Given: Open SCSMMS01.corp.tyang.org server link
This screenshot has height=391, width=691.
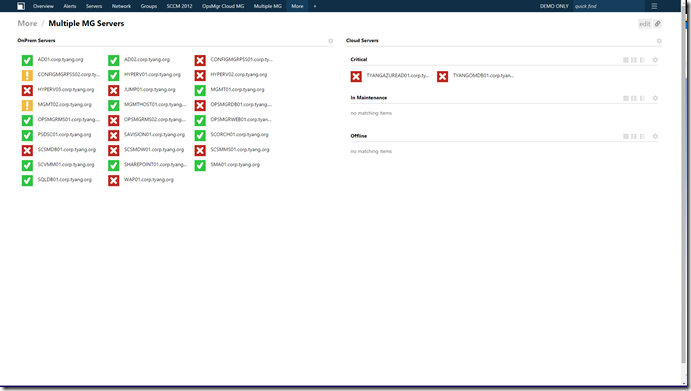Looking at the screenshot, I should [x=240, y=149].
